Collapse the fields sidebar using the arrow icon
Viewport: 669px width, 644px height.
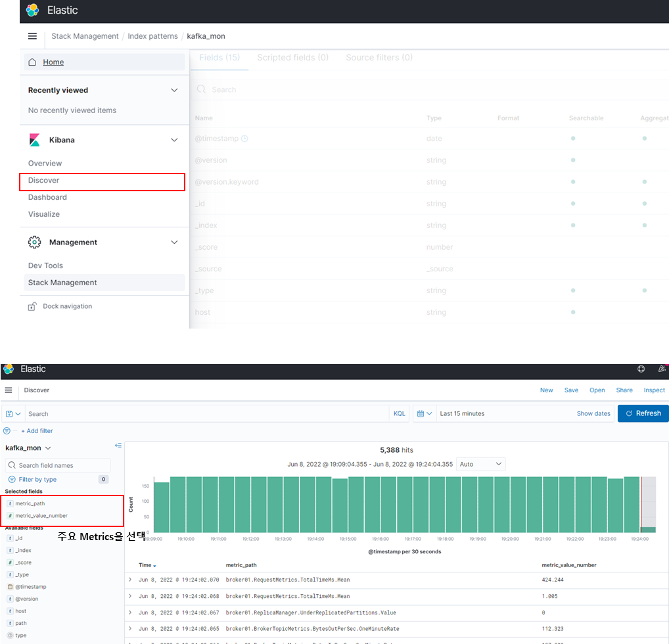point(118,445)
